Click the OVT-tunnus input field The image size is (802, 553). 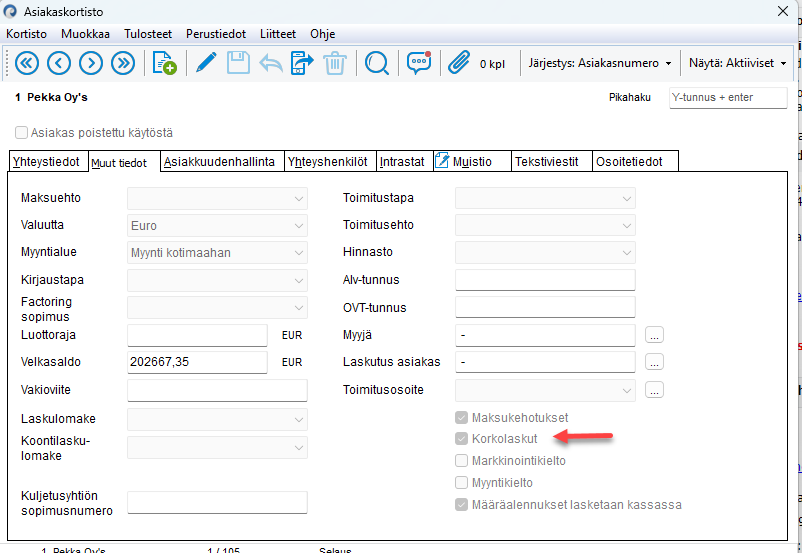(545, 307)
